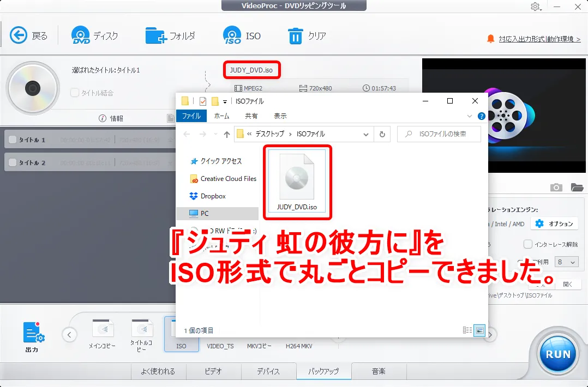Open the フォルダ source icon
Viewport: 588px width, 387px height.
tap(170, 35)
